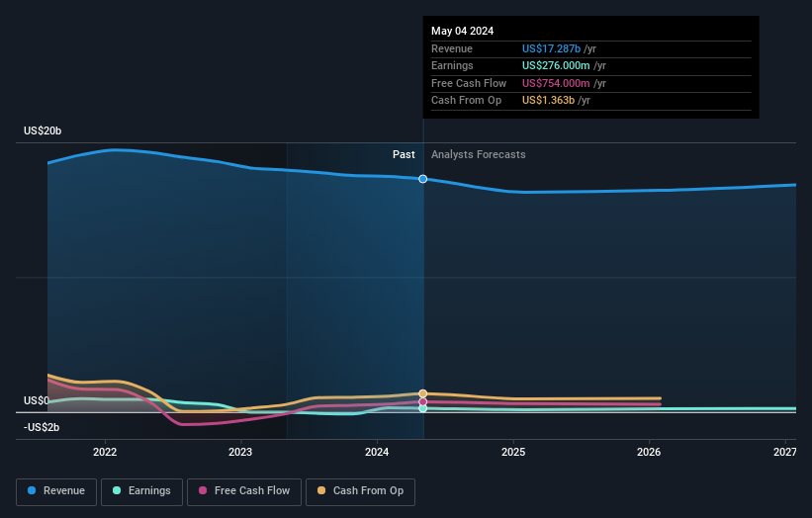The width and height of the screenshot is (812, 518).
Task: Toggle the Free Cash Flow legend button
Action: 244,491
